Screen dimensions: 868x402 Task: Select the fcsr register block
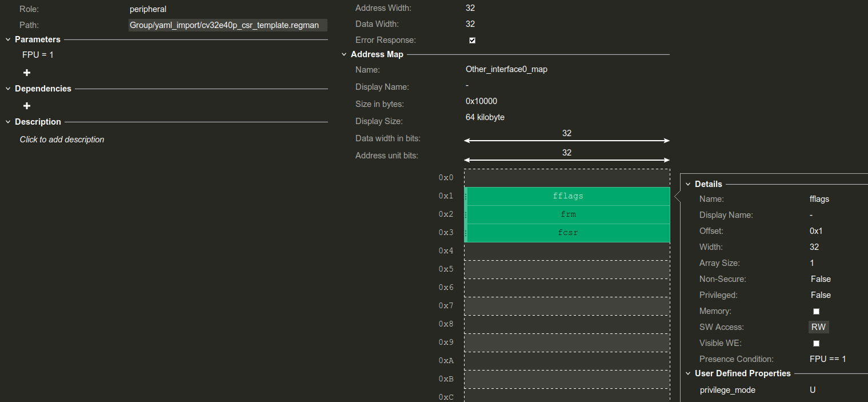pyautogui.click(x=567, y=233)
